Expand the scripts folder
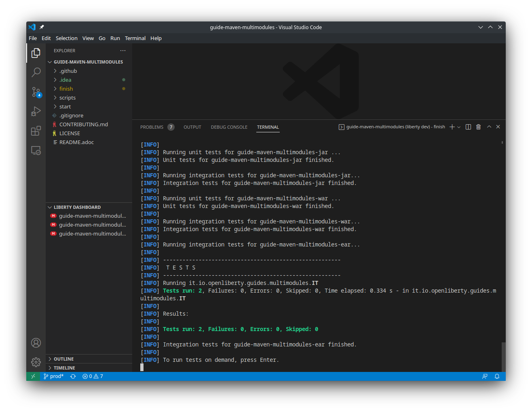The width and height of the screenshot is (532, 412). pos(89,98)
